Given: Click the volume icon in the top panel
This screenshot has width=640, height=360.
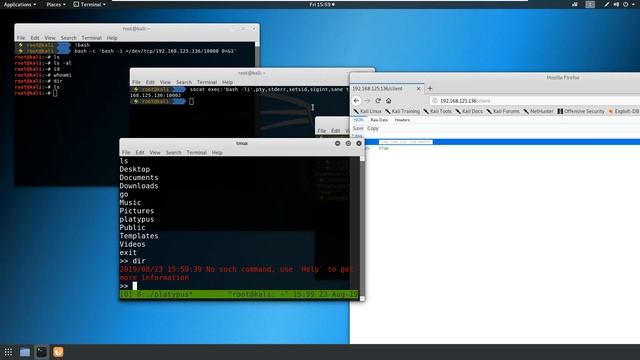Looking at the screenshot, I should pos(616,4).
